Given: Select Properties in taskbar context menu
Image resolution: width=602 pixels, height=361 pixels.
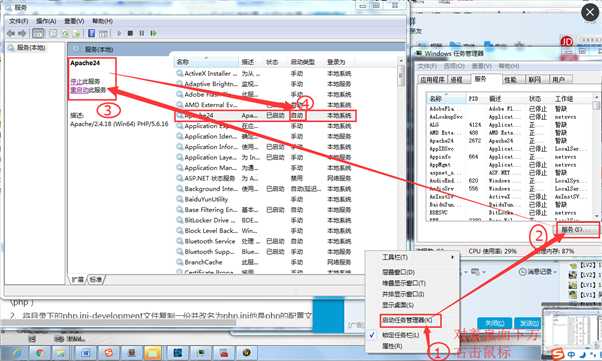Looking at the screenshot, I should (x=392, y=346).
